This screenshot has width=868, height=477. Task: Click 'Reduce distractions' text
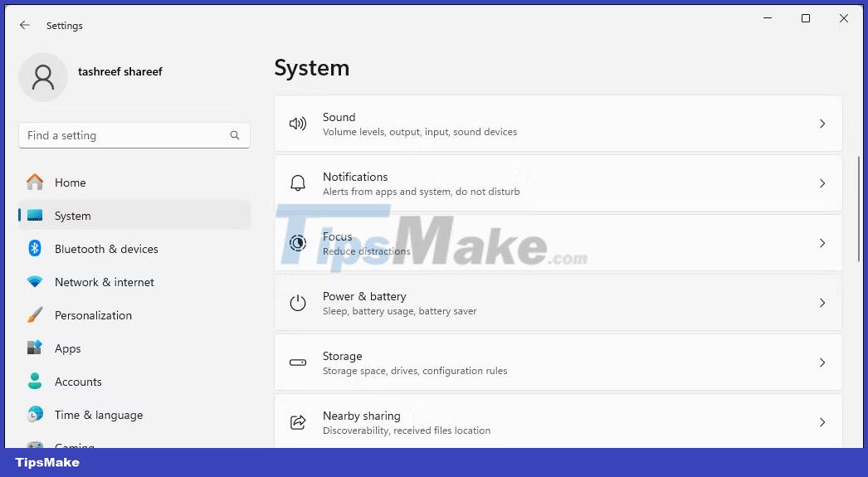click(x=367, y=251)
